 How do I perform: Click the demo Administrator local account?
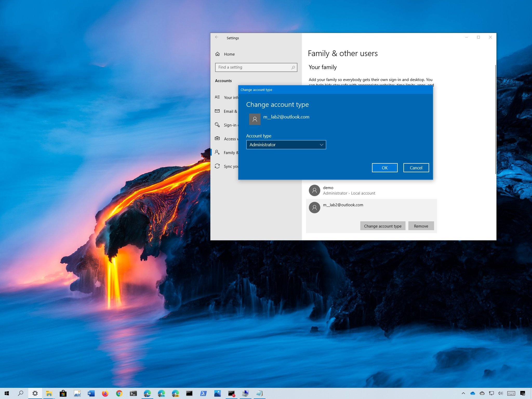(371, 190)
